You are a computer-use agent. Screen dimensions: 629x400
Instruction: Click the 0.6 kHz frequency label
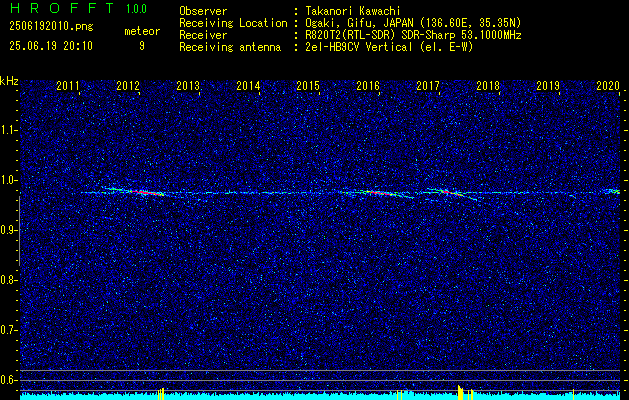[8, 380]
